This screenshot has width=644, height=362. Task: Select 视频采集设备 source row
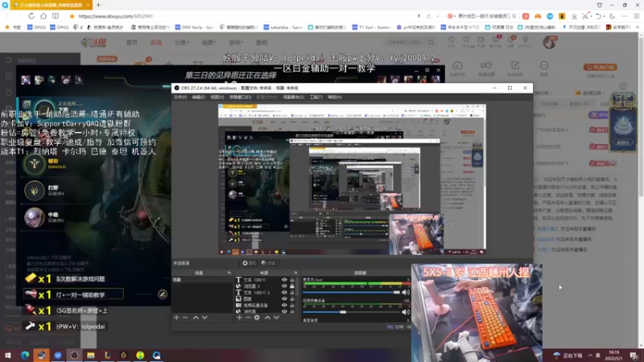coord(266,305)
